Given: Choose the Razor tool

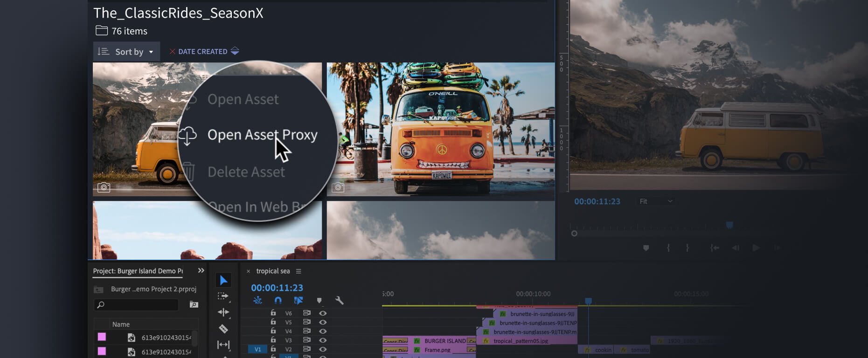Looking at the screenshot, I should click(223, 329).
